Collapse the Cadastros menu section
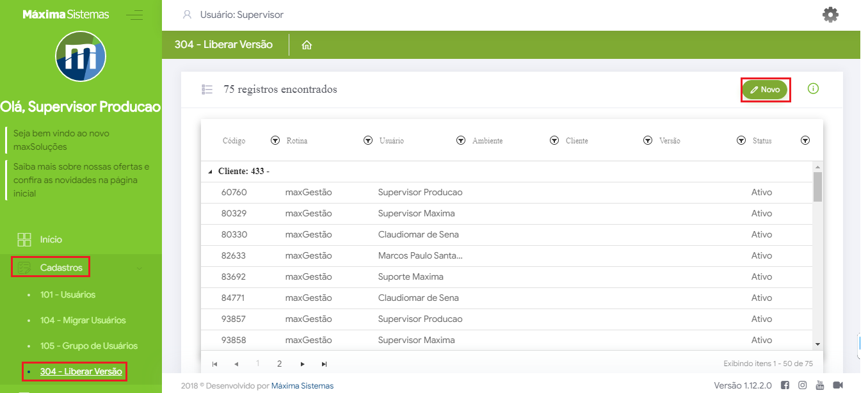 click(x=61, y=268)
